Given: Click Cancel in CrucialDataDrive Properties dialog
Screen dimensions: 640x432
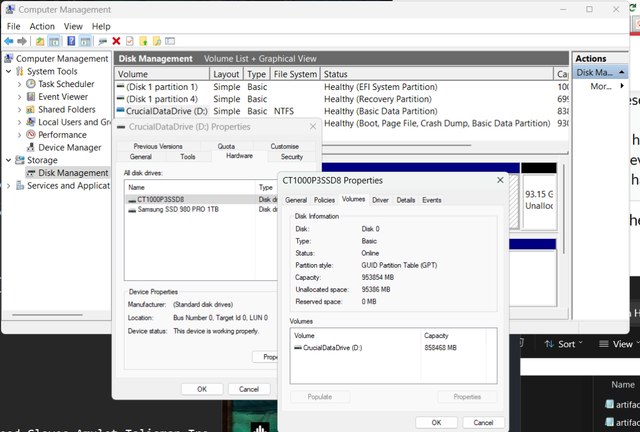Looking at the screenshot, I should tap(249, 389).
